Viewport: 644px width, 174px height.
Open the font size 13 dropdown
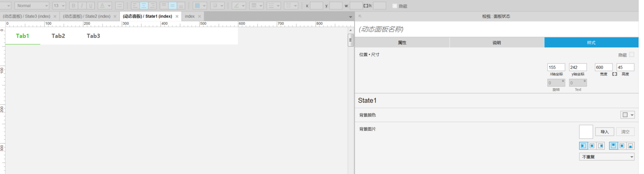59,6
